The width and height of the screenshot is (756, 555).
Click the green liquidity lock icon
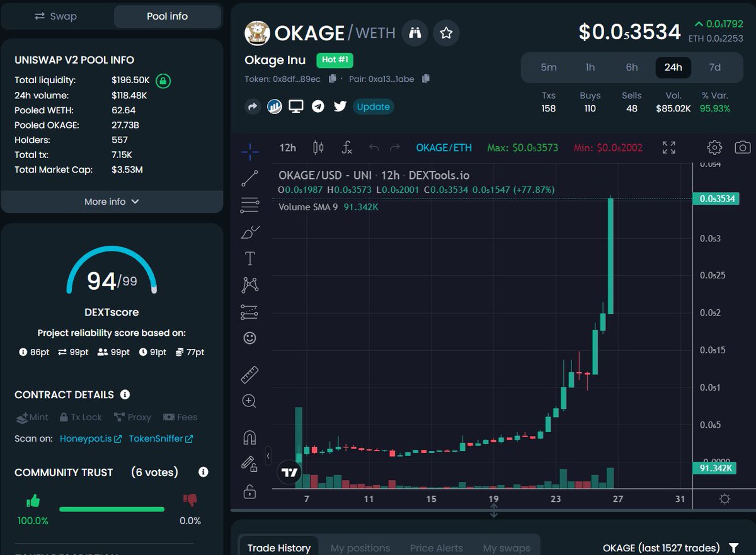[x=163, y=81]
